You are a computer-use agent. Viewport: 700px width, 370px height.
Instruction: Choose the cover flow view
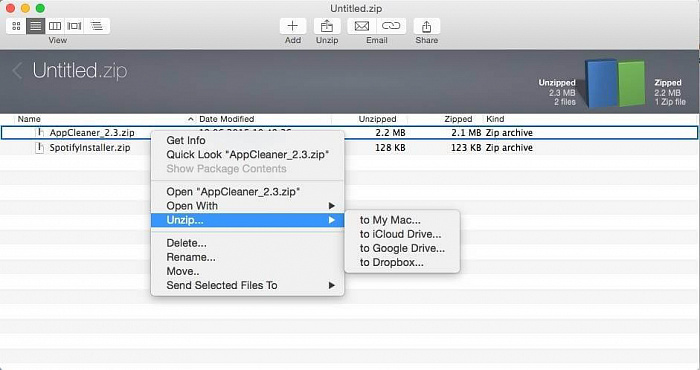pos(74,26)
